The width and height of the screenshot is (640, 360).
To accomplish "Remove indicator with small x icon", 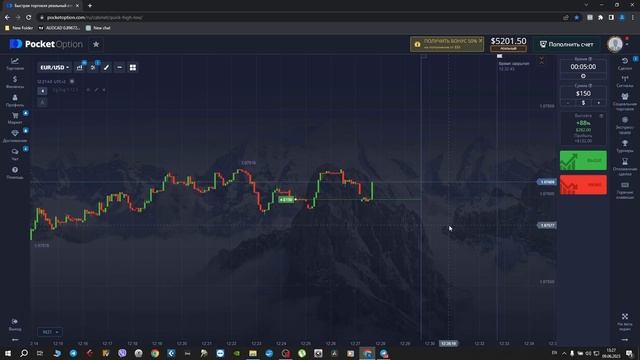I will click(x=104, y=90).
